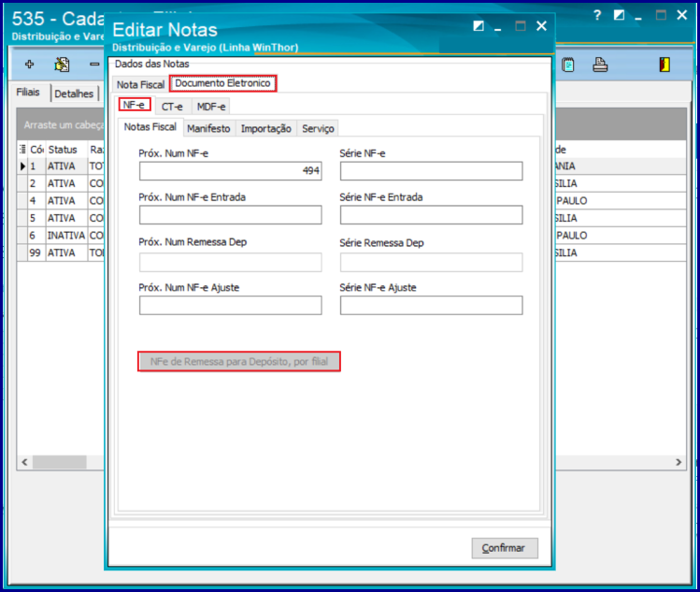Click the Próx. Num NF-e Ajuste field
The height and width of the screenshot is (592, 700).
point(230,305)
